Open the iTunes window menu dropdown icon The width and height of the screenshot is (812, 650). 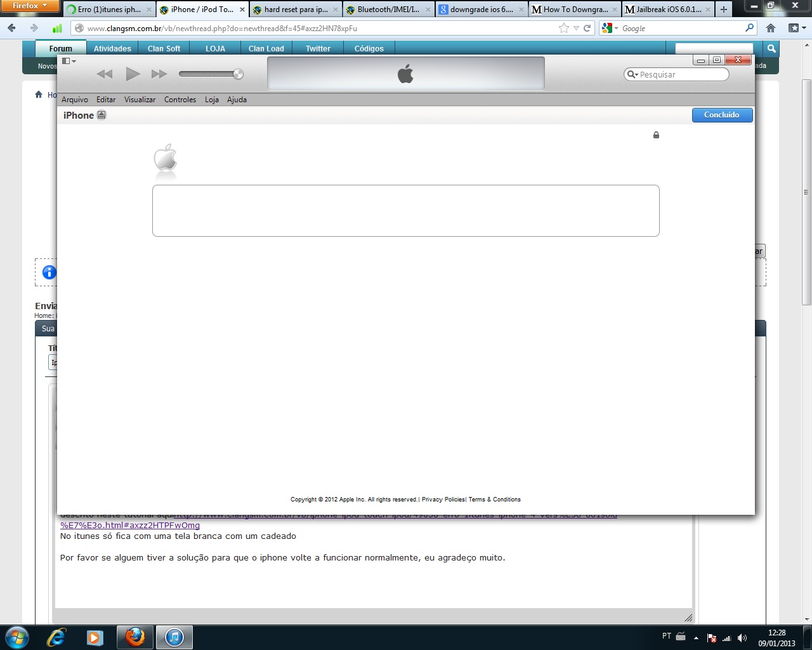[69, 61]
